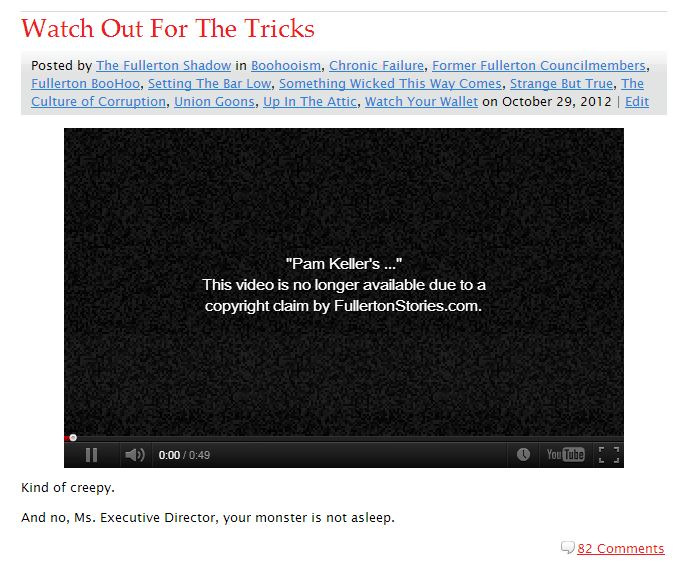Open the Watch Your Wallet category
Screen dimensions: 675x570
(421, 102)
